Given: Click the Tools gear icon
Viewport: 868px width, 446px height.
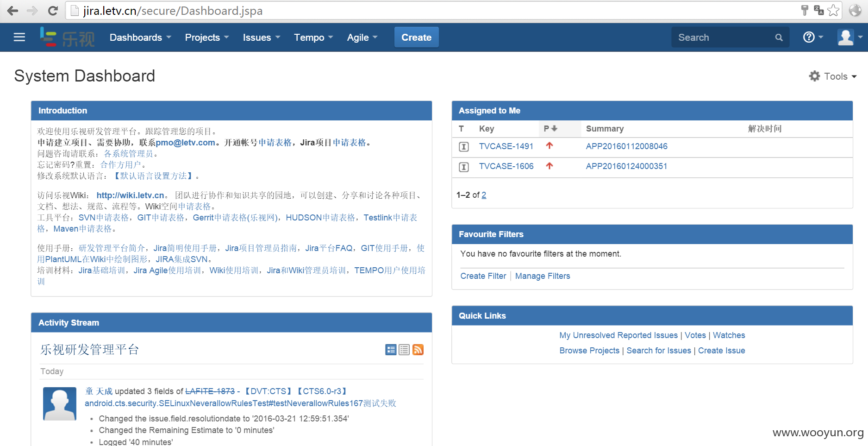Looking at the screenshot, I should coord(814,76).
